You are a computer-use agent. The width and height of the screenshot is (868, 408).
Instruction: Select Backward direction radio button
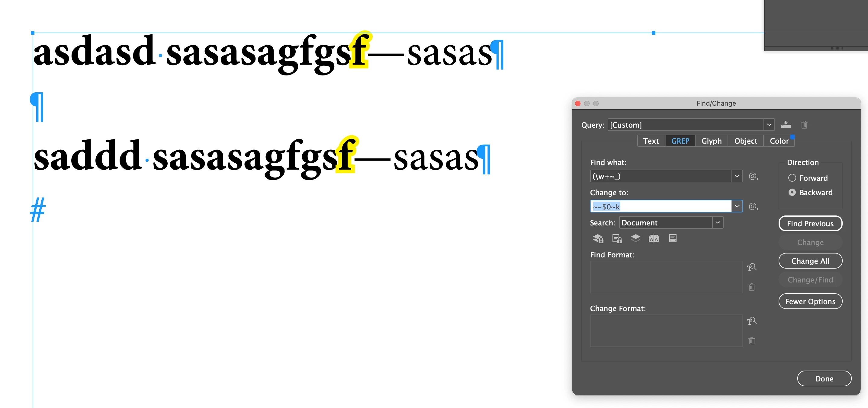(792, 192)
